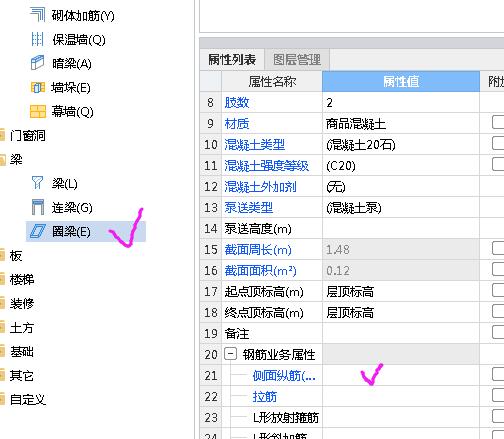
Task: Expand the 基础 folder
Action: [x=3, y=351]
